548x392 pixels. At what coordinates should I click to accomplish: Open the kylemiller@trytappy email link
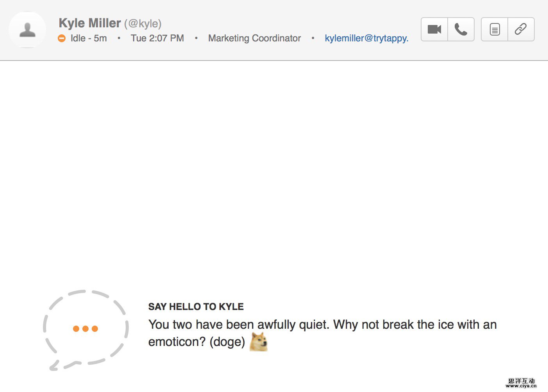(x=367, y=38)
